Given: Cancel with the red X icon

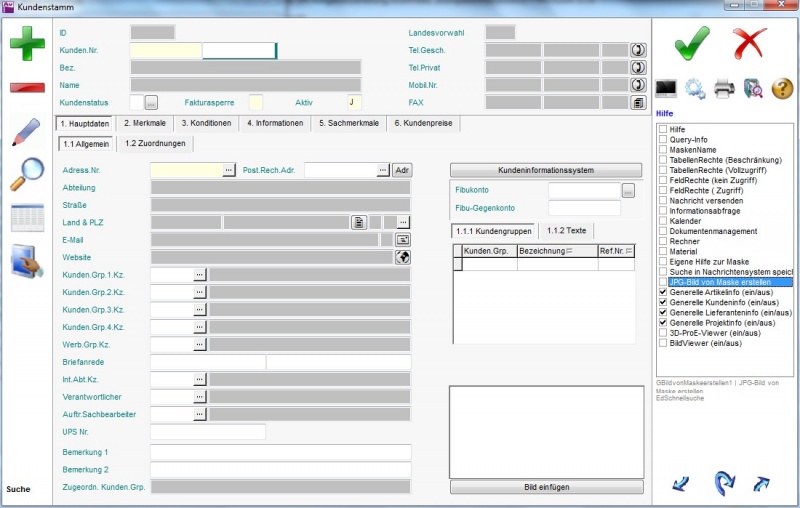Looking at the screenshot, I should click(x=749, y=44).
